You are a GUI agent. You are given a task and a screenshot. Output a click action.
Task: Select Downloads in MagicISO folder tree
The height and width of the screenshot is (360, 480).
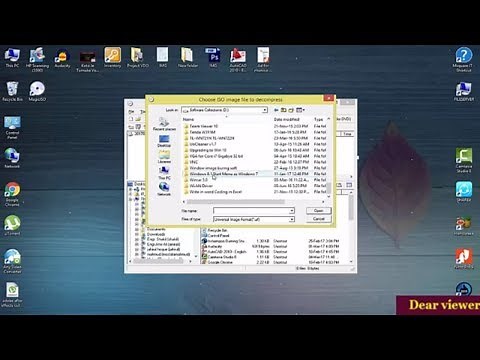click(x=156, y=234)
